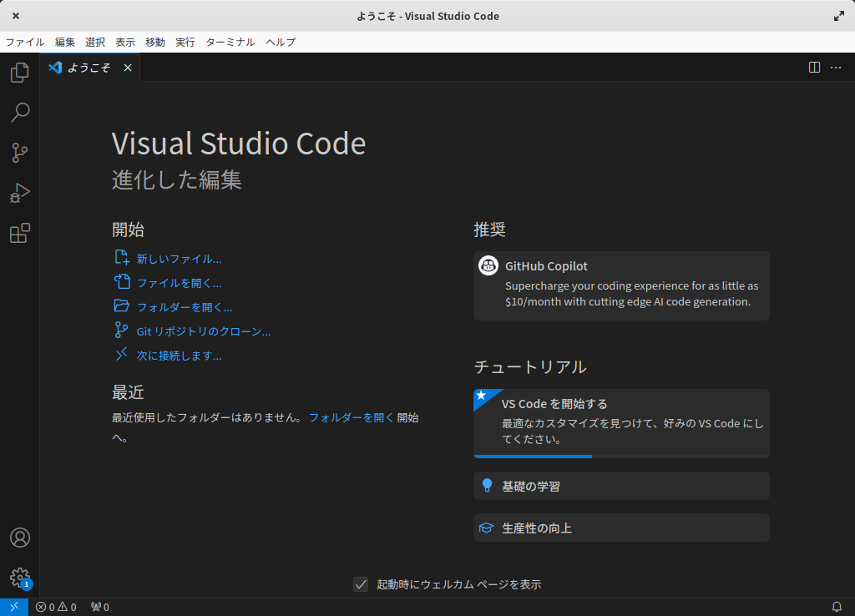Click the 推奨 section heading

click(x=489, y=230)
